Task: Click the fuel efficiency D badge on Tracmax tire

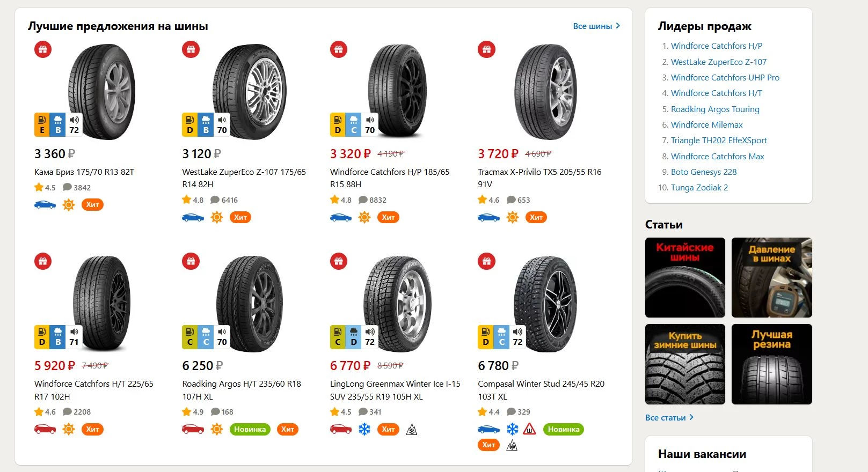Action: pos(485,125)
